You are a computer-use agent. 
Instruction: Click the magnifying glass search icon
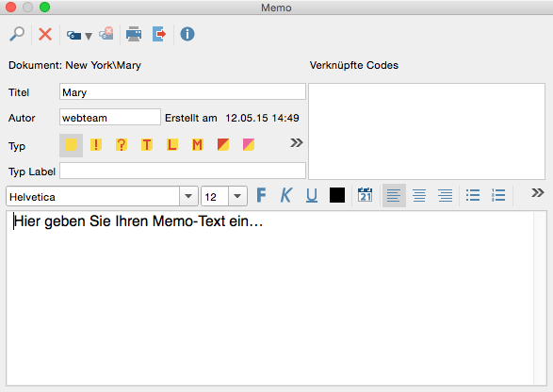point(17,34)
